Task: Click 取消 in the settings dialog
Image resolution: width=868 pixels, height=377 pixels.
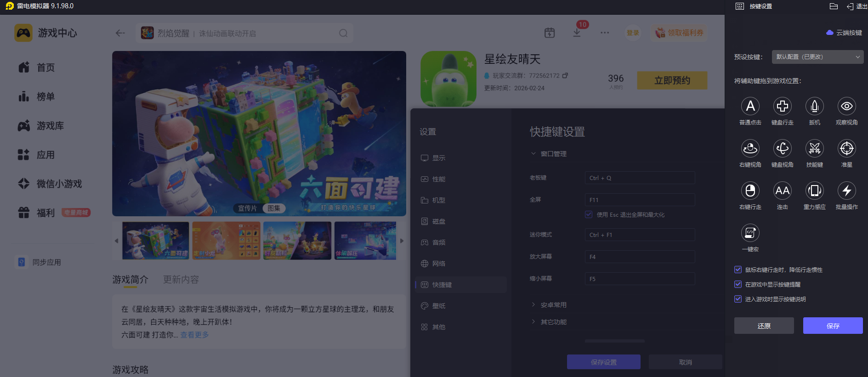Action: click(x=686, y=362)
